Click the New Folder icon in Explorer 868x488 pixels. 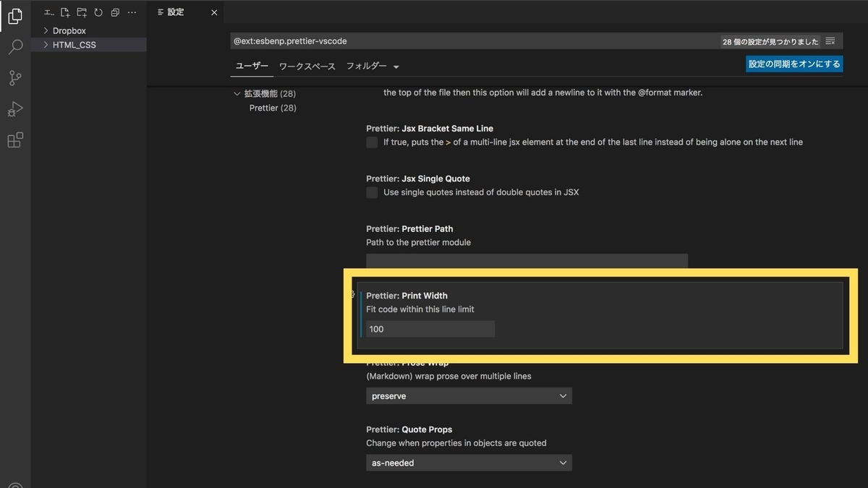tap(82, 12)
